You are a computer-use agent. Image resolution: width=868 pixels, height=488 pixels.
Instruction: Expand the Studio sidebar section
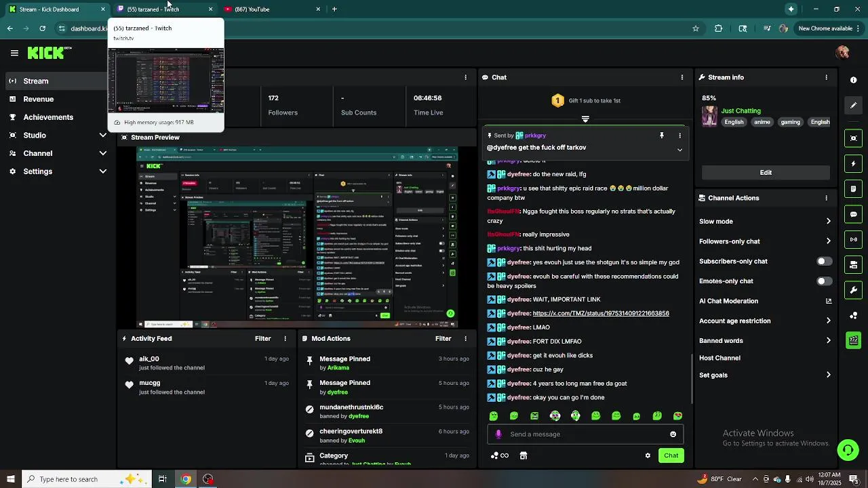[103, 135]
